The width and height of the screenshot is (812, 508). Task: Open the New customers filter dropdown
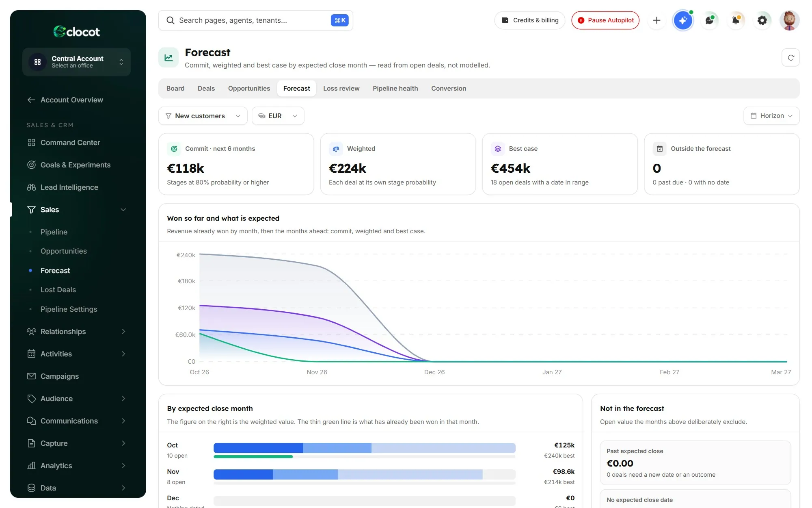click(203, 116)
